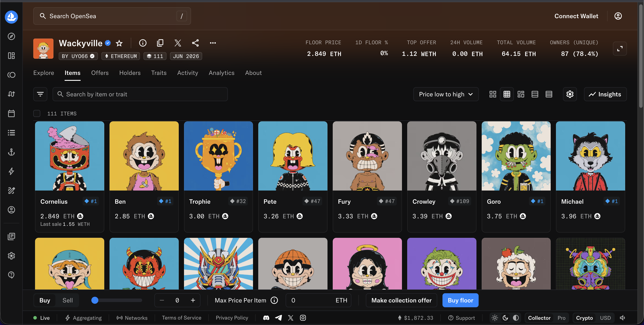Open Discord link in footer
Image resolution: width=644 pixels, height=325 pixels.
[266, 318]
